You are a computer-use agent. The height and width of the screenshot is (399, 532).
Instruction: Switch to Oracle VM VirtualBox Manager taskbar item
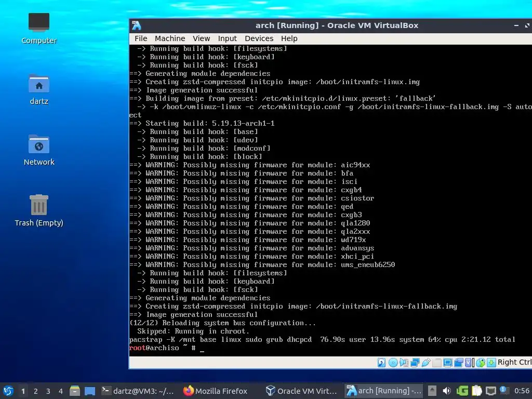pyautogui.click(x=302, y=391)
